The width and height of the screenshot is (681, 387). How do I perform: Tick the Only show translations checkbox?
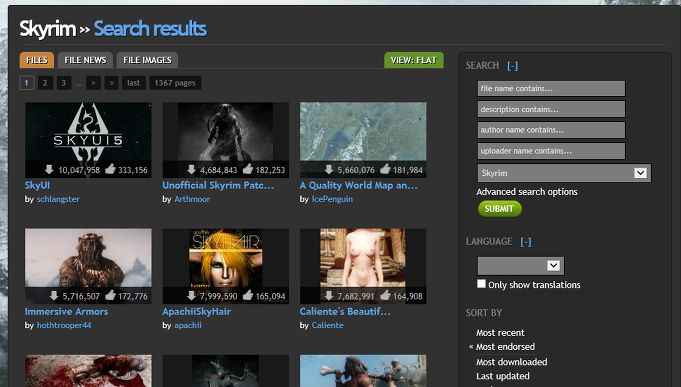pos(481,284)
